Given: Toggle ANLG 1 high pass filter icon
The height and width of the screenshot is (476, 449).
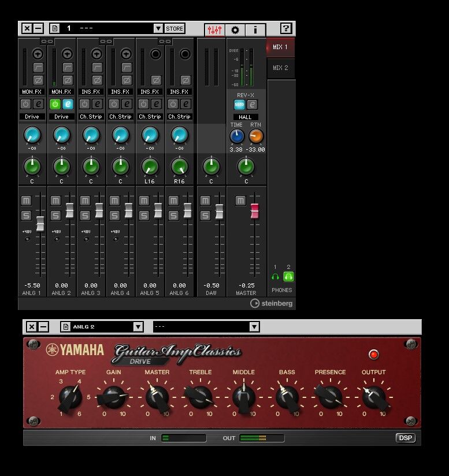Looking at the screenshot, I should pyautogui.click(x=38, y=68).
